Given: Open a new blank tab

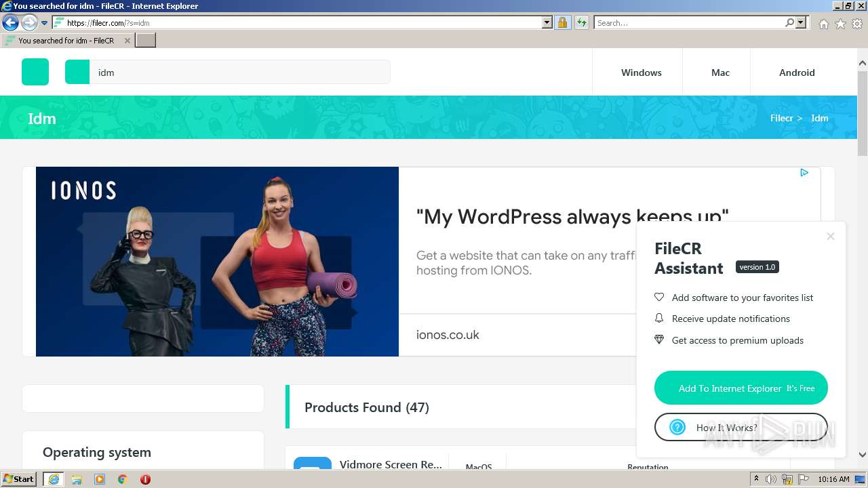Looking at the screenshot, I should [x=146, y=41].
